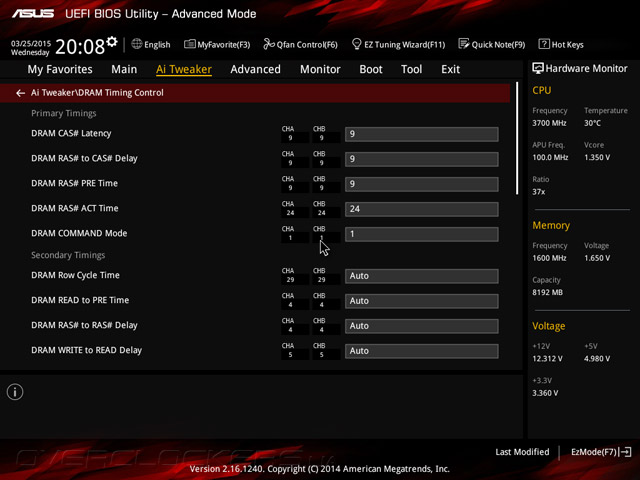Click the EzMode exit arrow icon
Screen dimensions: 640x480
pyautogui.click(x=626, y=452)
